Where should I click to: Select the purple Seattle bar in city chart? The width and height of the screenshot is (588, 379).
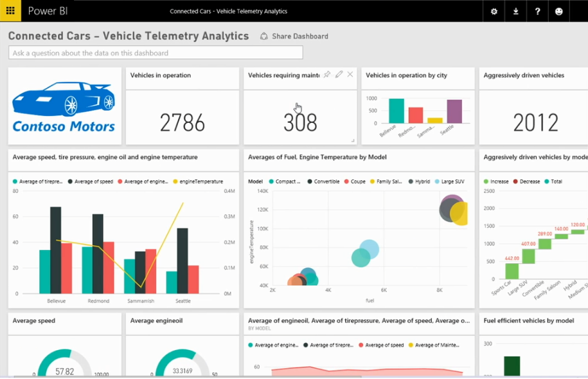point(454,111)
